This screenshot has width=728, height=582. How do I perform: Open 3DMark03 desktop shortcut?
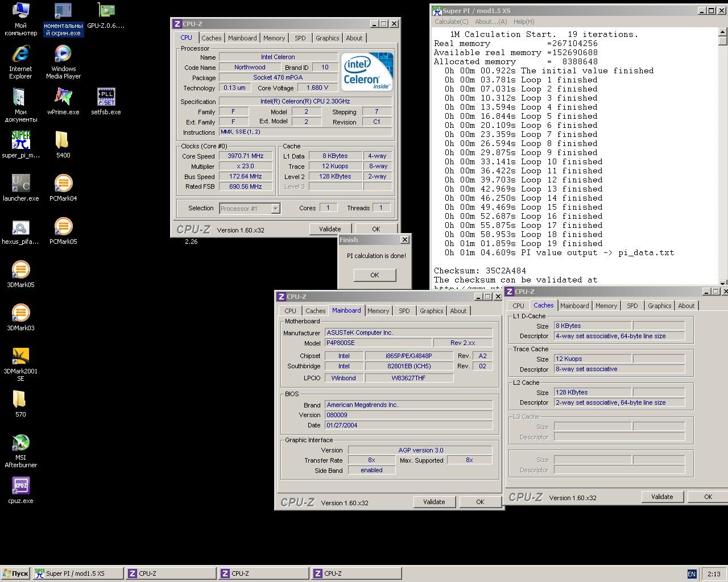pyautogui.click(x=20, y=318)
